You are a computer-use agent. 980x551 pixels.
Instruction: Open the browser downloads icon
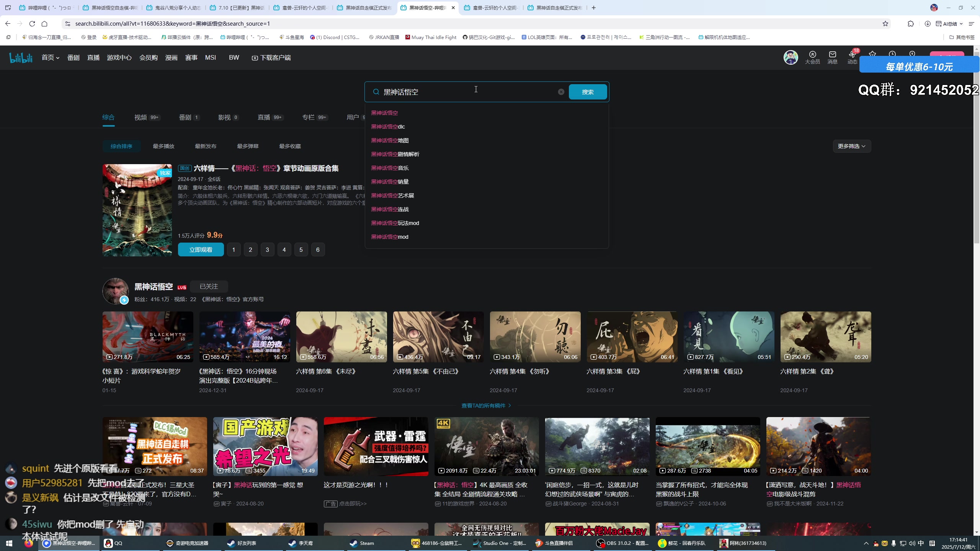click(x=928, y=24)
